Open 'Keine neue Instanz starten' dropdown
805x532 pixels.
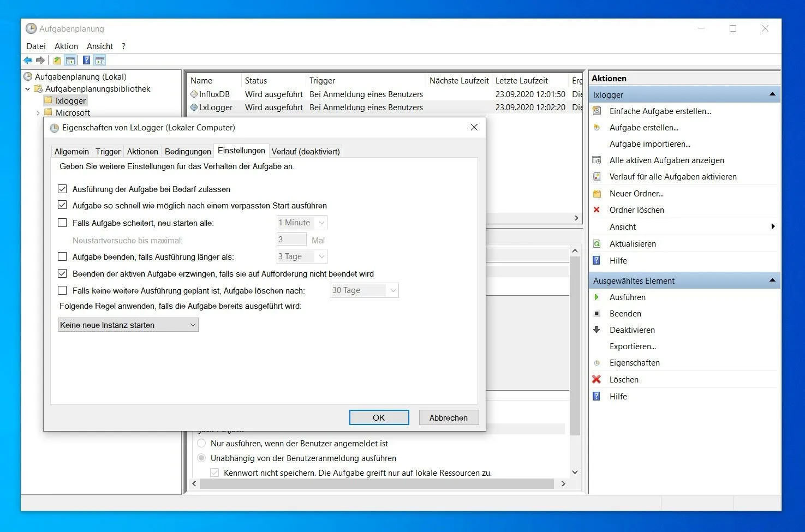pos(128,325)
